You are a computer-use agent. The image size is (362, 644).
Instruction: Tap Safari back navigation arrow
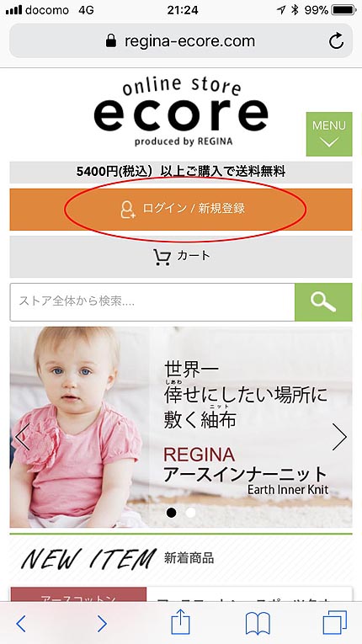pyautogui.click(x=21, y=624)
